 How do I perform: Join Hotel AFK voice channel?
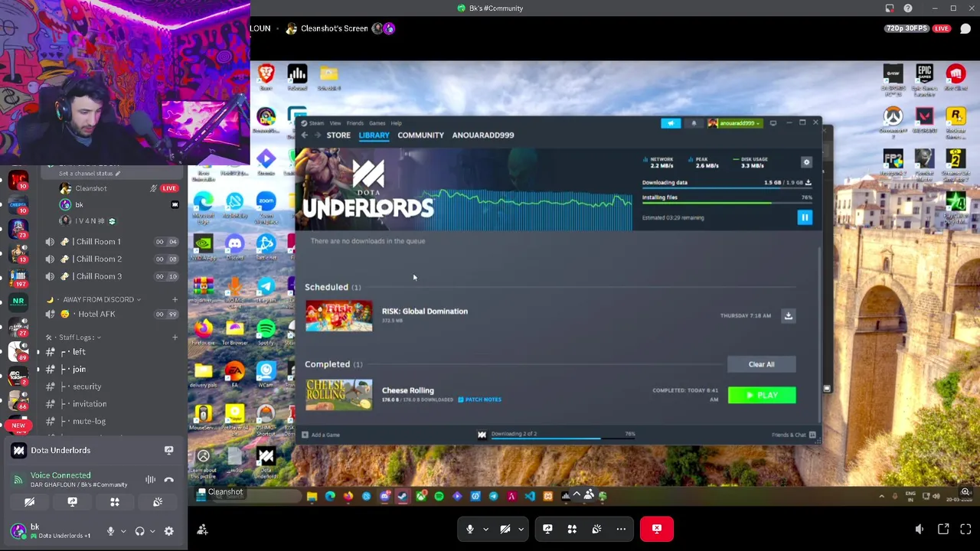tap(111, 315)
